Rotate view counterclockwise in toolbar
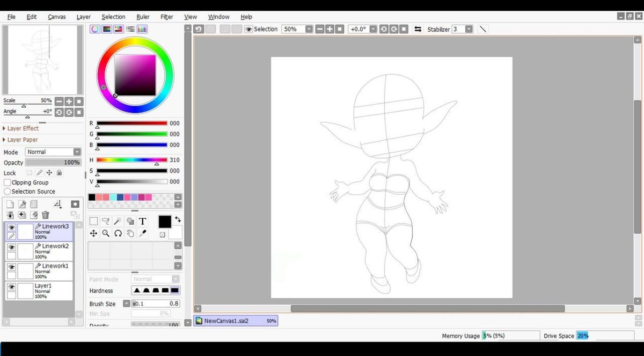Image resolution: width=644 pixels, height=356 pixels. click(383, 29)
